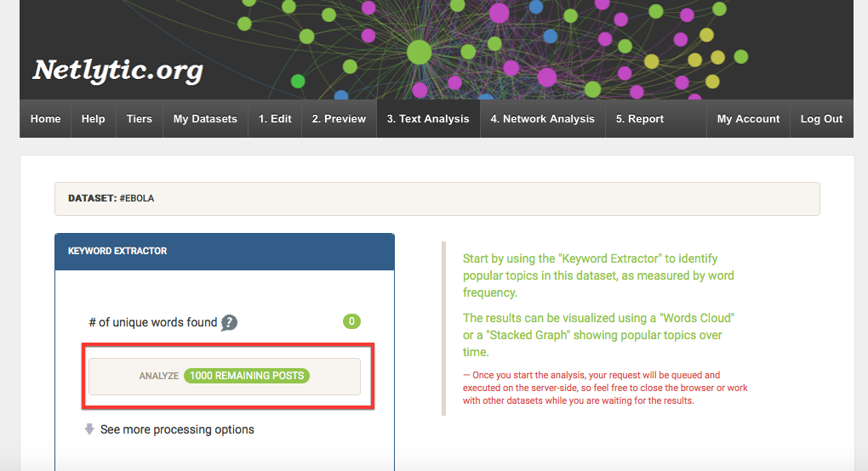Screen dimensions: 868x471
Task: Go to the Tiers page
Action: coord(139,119)
